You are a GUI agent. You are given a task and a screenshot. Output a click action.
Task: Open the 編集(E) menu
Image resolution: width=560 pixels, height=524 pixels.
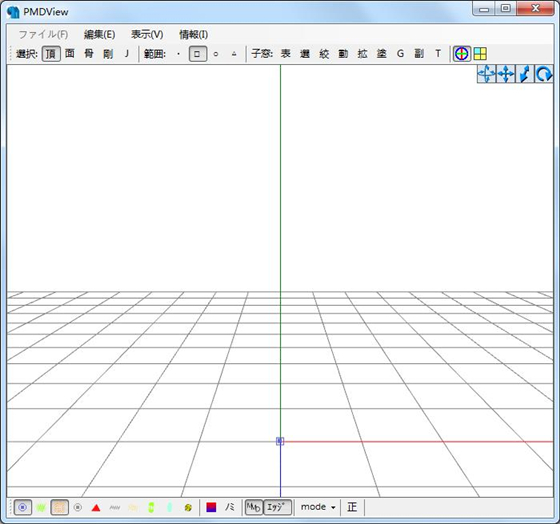[x=99, y=34]
